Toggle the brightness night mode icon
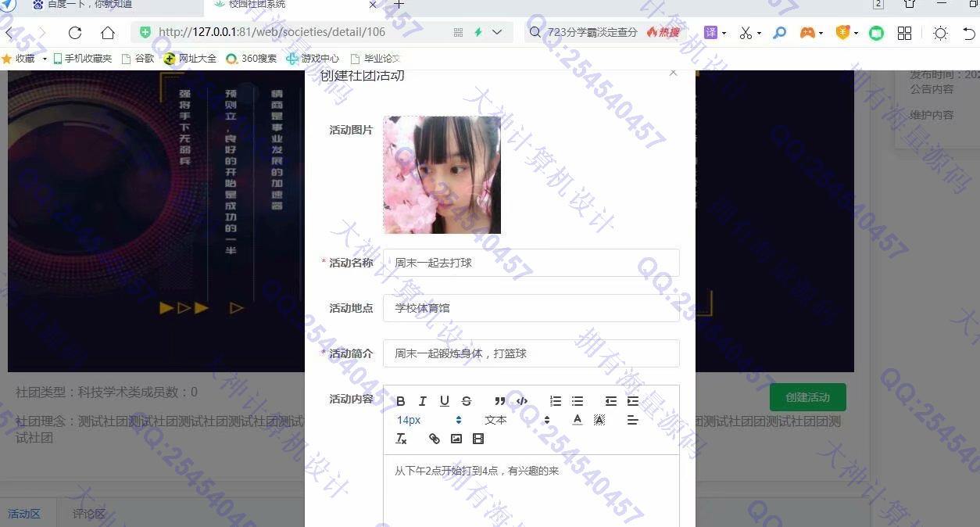This screenshot has height=527, width=980. pos(940,33)
